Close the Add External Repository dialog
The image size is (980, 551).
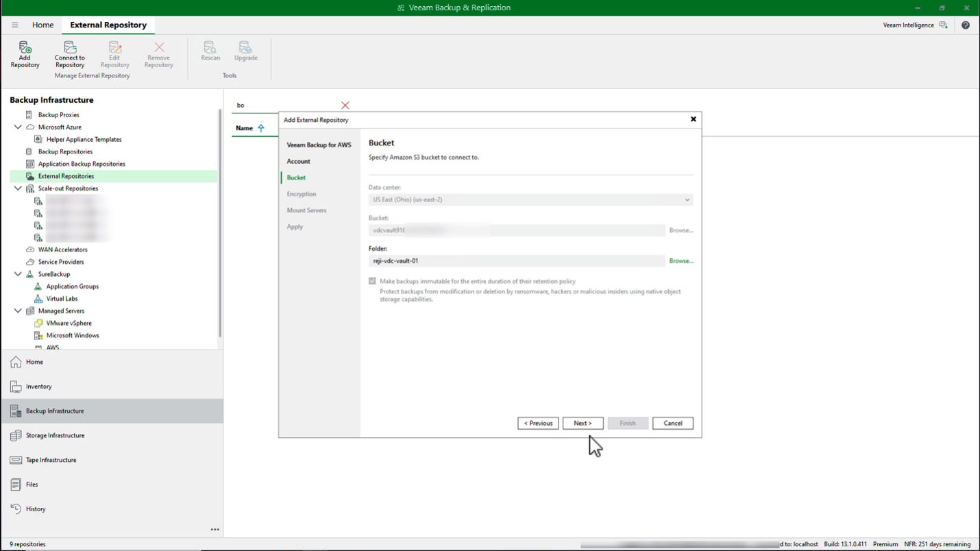(x=693, y=119)
